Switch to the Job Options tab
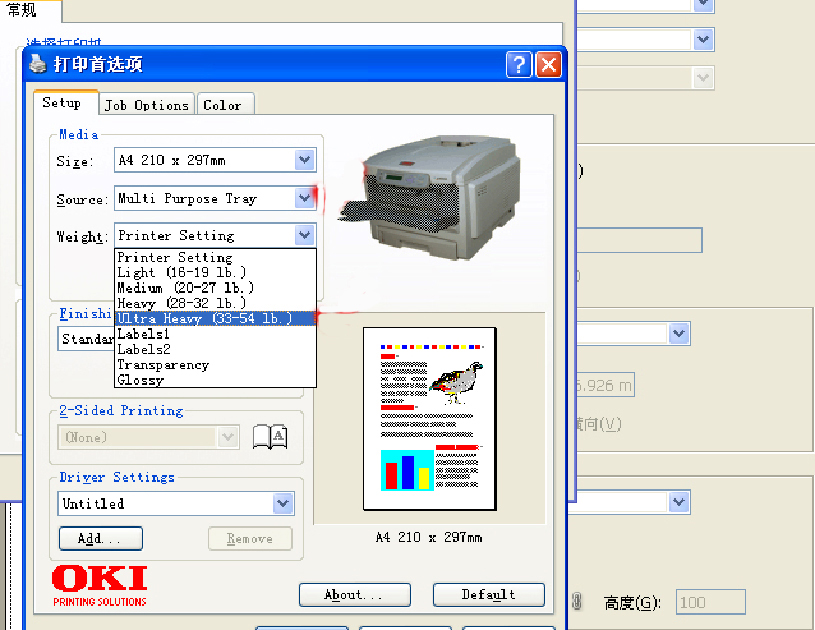This screenshot has height=630, width=815. point(147,105)
